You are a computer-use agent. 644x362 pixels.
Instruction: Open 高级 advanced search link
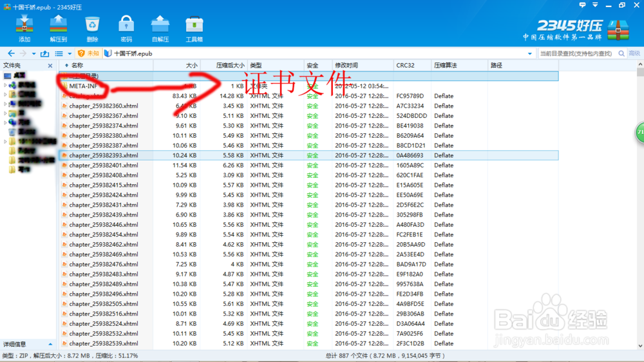(634, 53)
